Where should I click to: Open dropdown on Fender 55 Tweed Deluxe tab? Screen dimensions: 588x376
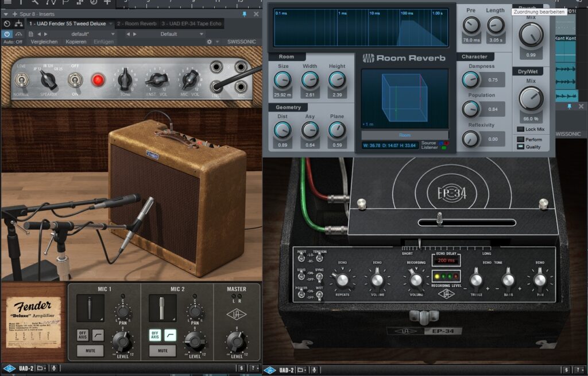pos(111,24)
